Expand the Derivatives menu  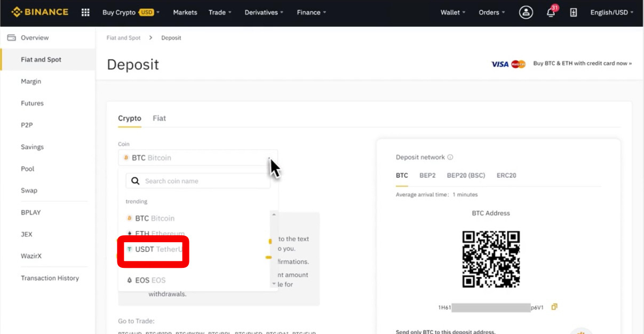(264, 12)
